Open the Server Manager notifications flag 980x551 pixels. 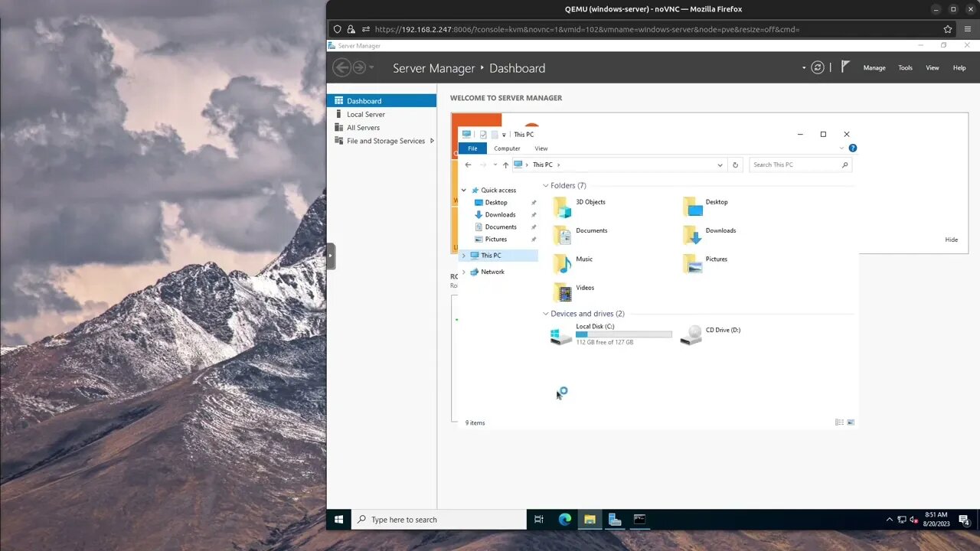tap(845, 67)
